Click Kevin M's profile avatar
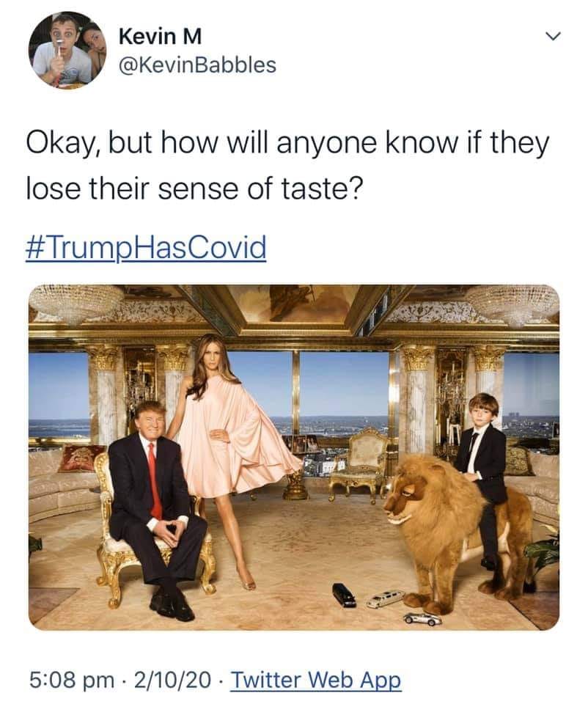 point(67,51)
